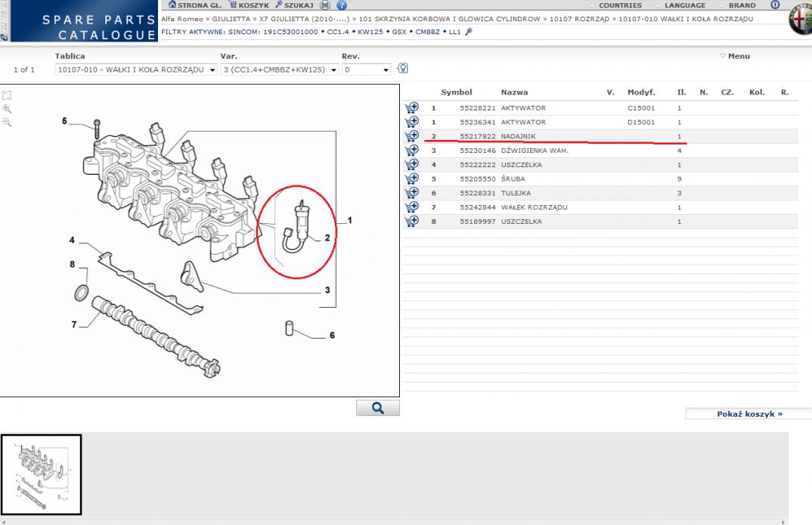Image resolution: width=812 pixels, height=525 pixels.
Task: Select part name NADAJNIK
Action: (518, 136)
